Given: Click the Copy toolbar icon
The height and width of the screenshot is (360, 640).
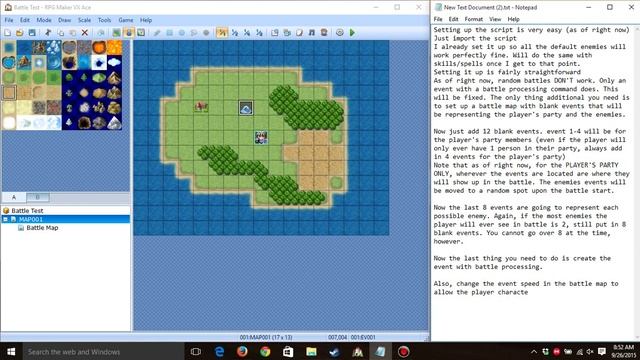Looking at the screenshot, I should (60, 33).
